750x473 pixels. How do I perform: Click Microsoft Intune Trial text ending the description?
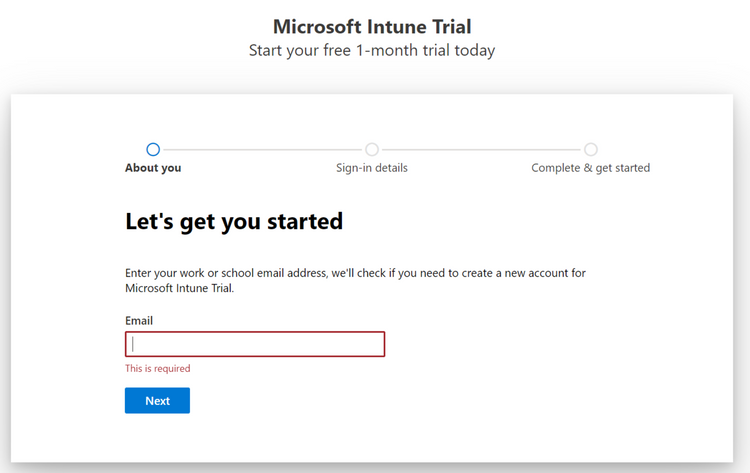179,288
